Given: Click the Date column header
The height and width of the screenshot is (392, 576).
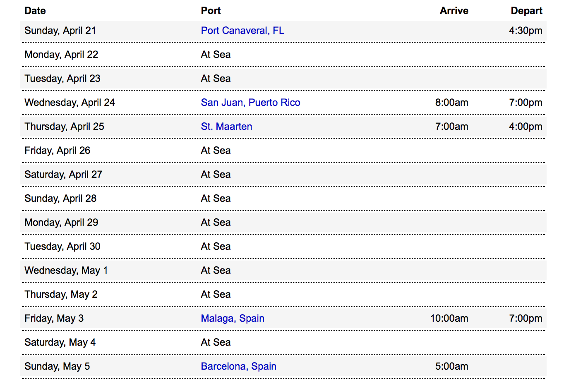Looking at the screenshot, I should coord(35,11).
